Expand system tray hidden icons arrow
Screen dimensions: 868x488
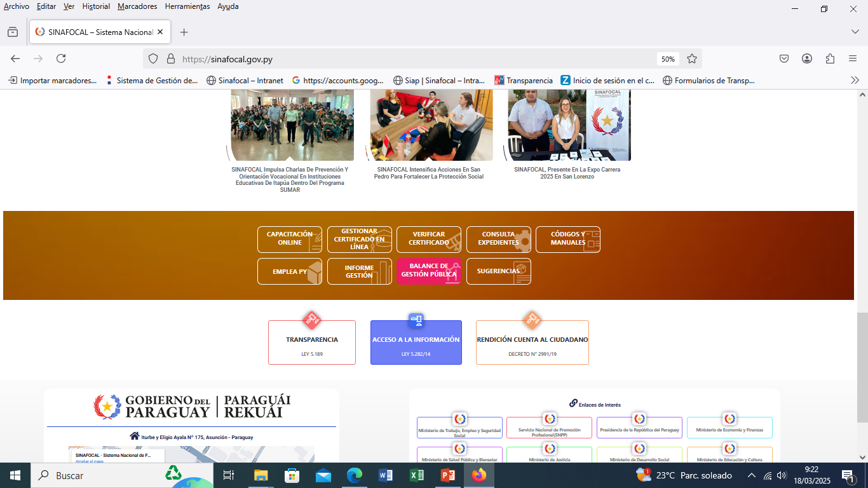pos(751,475)
